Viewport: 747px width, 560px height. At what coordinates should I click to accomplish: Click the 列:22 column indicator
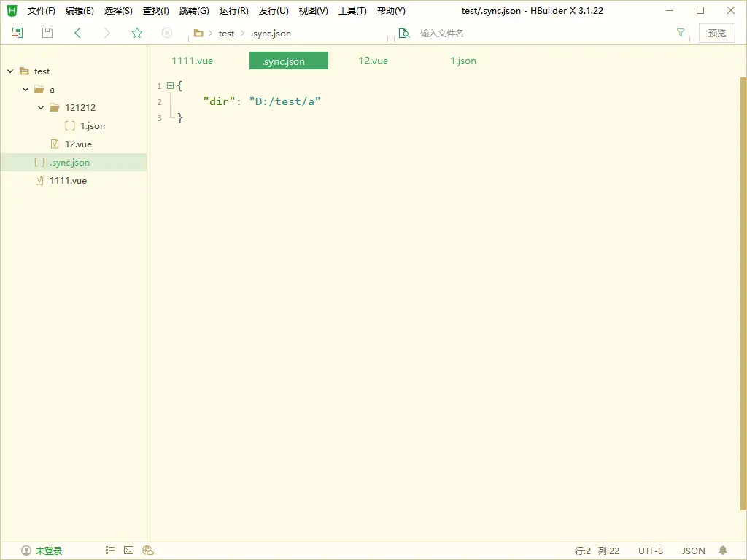tap(608, 551)
